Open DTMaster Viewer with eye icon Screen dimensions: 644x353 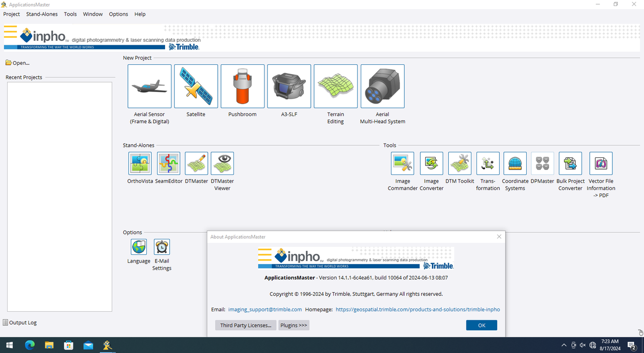tap(222, 163)
